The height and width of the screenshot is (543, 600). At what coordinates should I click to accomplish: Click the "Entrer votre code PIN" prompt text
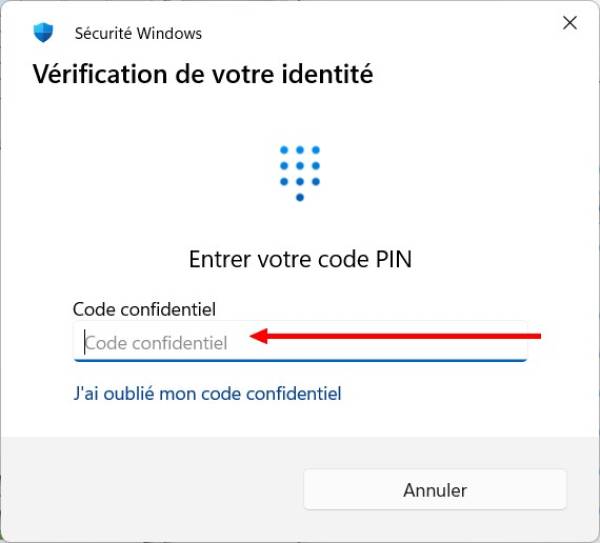pyautogui.click(x=300, y=259)
